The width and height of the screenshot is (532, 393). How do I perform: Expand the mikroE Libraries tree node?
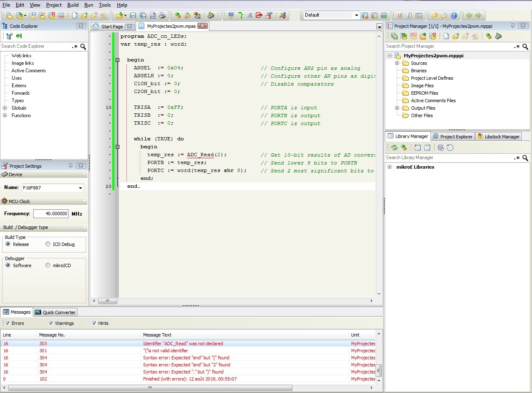[390, 167]
